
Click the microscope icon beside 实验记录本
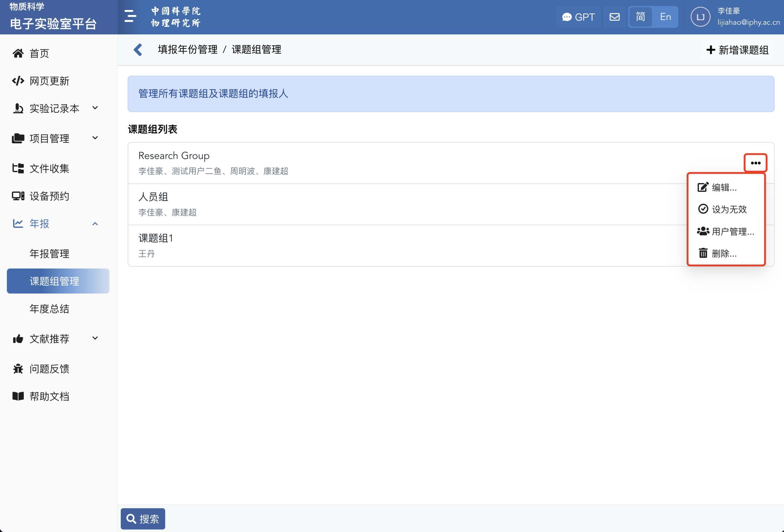point(18,109)
